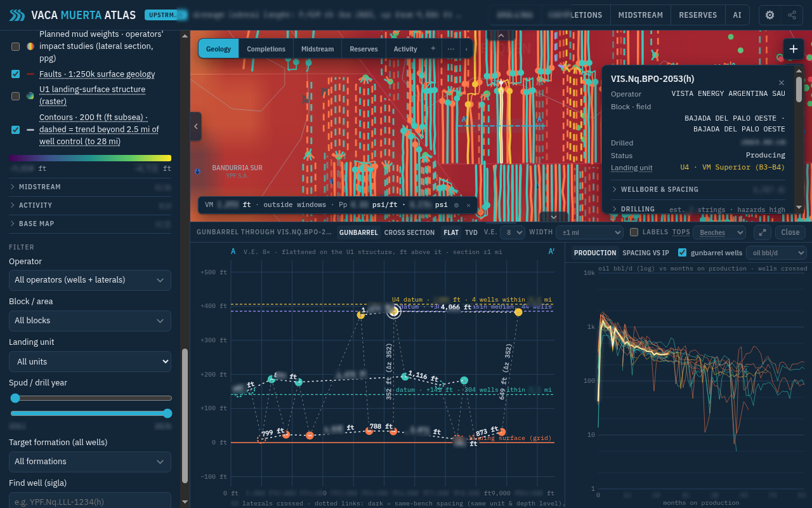Open the settings gear in the top bar
The height and width of the screenshot is (508, 812).
770,15
